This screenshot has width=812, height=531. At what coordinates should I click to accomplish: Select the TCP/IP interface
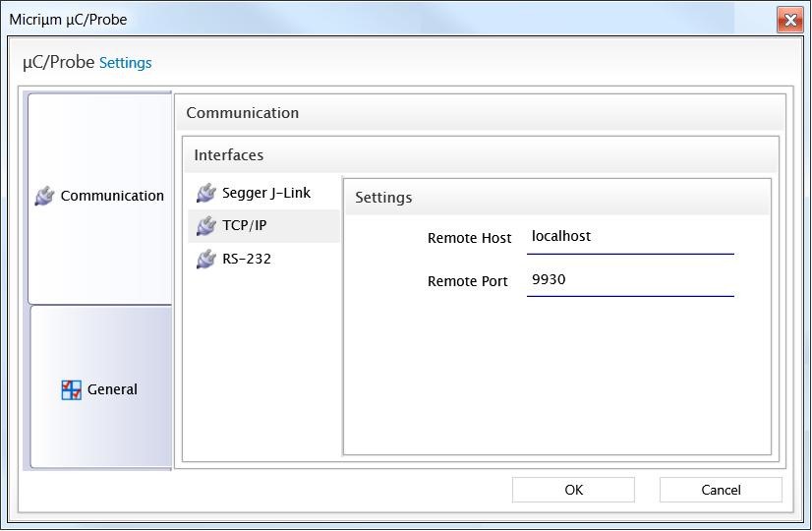[x=264, y=226]
